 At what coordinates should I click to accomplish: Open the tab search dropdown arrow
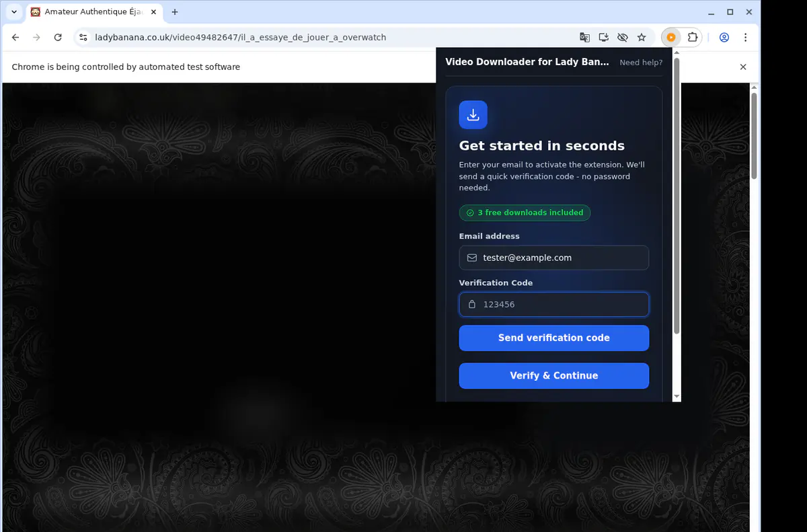coord(14,12)
